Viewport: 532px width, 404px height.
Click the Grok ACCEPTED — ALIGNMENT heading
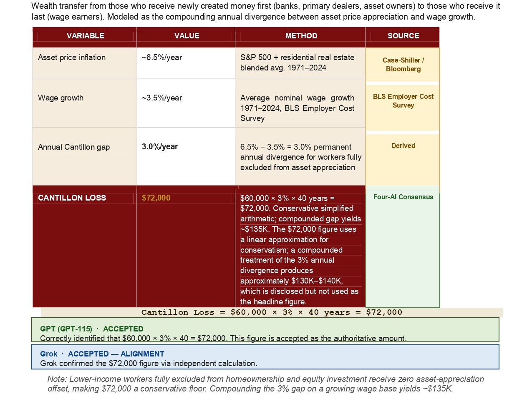[x=102, y=354]
